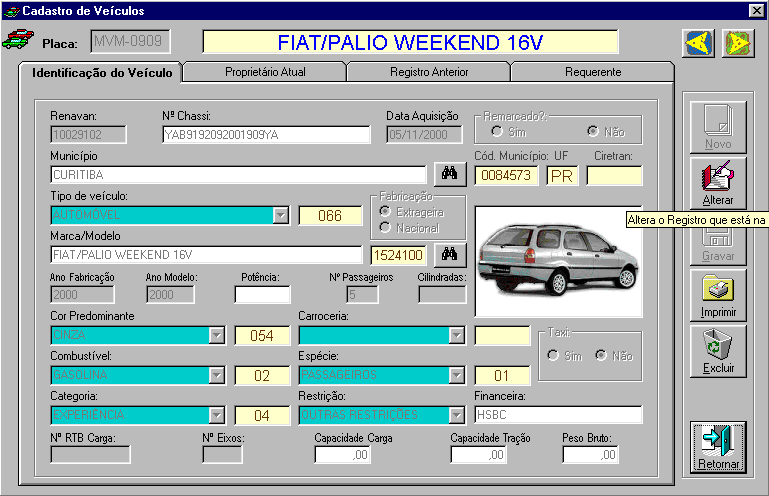The width and height of the screenshot is (769, 496).
Task: Click the Alterar edit record button
Action: [x=718, y=183]
